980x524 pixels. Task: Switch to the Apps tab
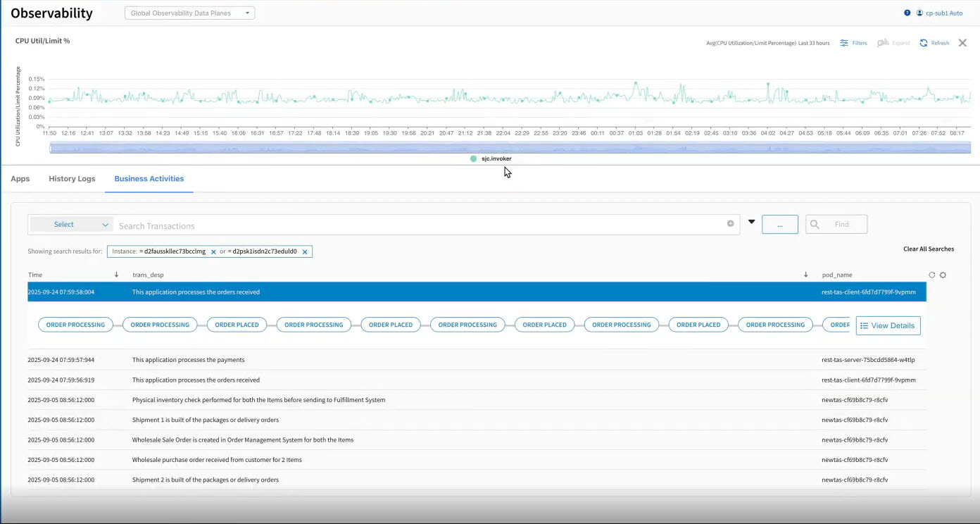[x=20, y=179]
